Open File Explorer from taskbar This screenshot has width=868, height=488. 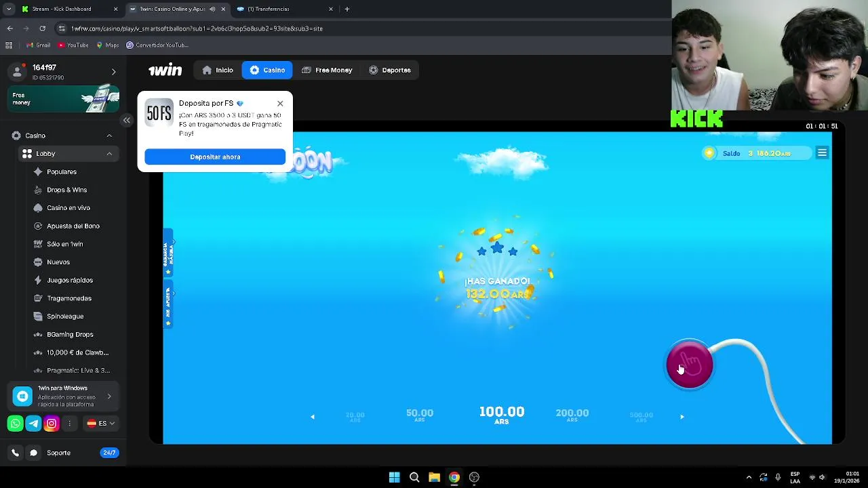(x=434, y=477)
